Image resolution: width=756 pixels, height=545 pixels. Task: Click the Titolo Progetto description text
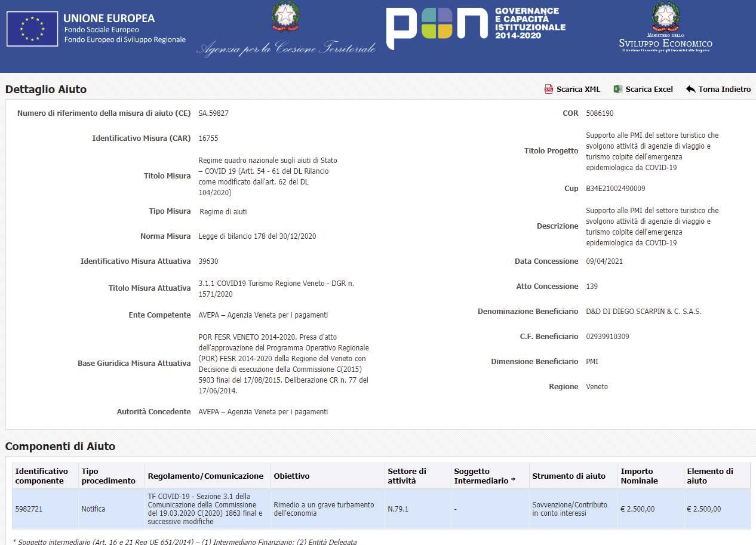click(x=652, y=152)
